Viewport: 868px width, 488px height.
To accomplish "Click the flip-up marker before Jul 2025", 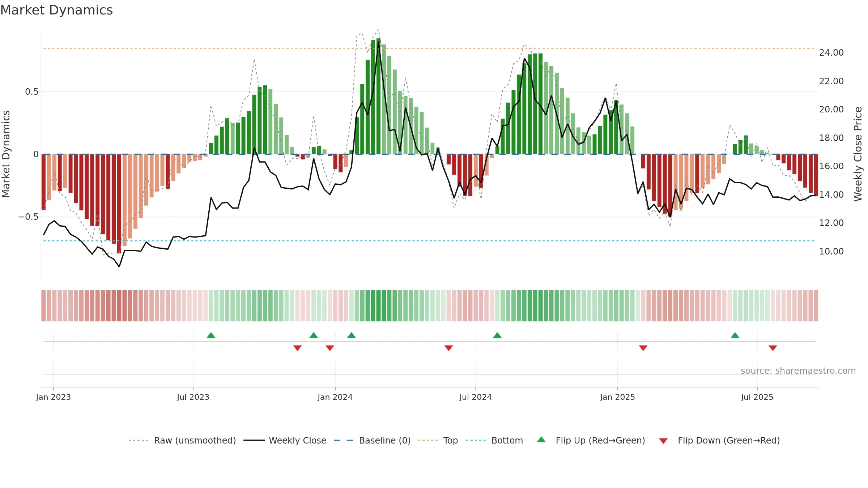I will point(735,335).
